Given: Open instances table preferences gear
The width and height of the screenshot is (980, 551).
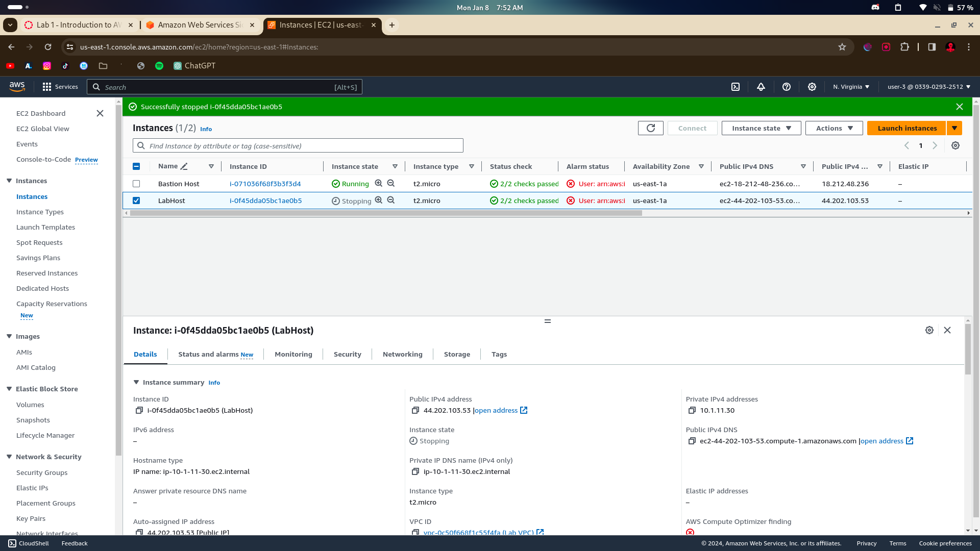Looking at the screenshot, I should pos(955,146).
